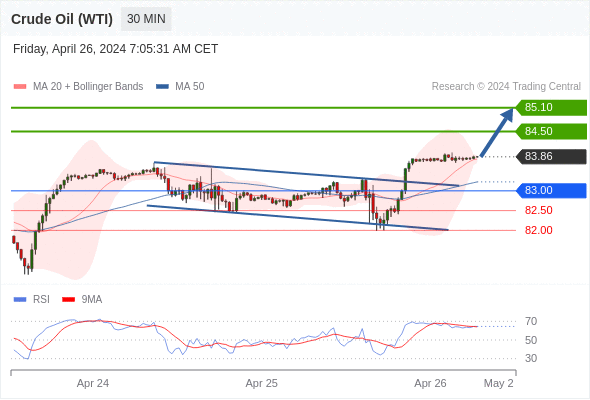Select the 84.50 green price tag
The height and width of the screenshot is (400, 590).
[551, 131]
